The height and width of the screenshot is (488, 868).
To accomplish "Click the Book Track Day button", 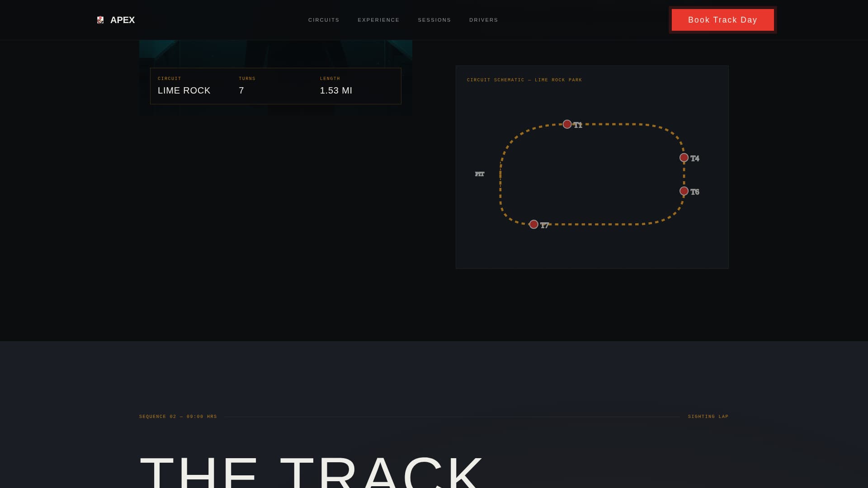I will (722, 20).
